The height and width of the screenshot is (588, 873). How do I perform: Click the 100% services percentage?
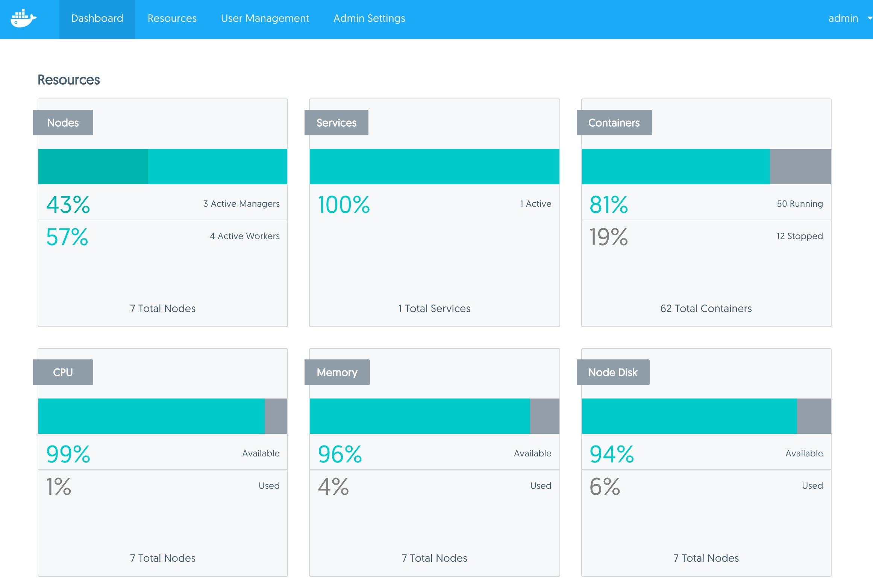[344, 205]
